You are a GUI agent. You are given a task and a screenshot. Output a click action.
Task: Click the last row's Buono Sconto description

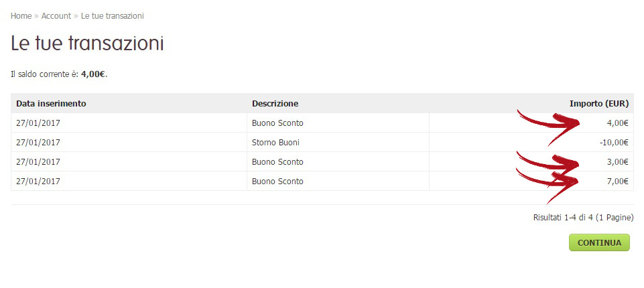[x=277, y=181]
